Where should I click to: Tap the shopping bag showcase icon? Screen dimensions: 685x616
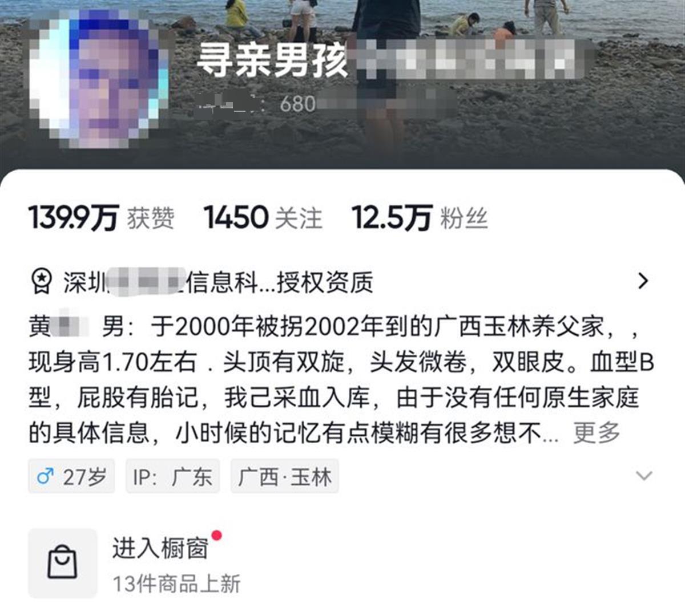pyautogui.click(x=63, y=562)
